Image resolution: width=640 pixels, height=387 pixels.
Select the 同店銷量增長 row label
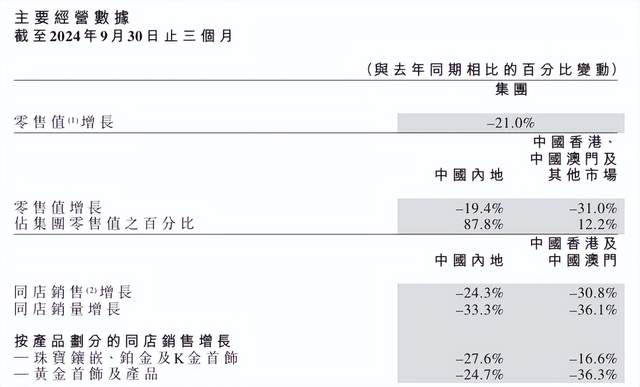click(x=67, y=309)
